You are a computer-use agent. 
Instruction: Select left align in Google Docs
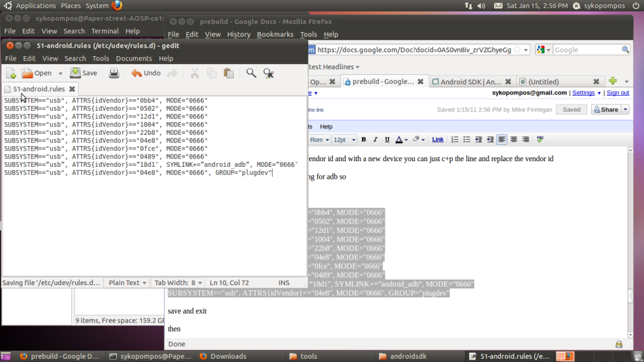pyautogui.click(x=502, y=140)
